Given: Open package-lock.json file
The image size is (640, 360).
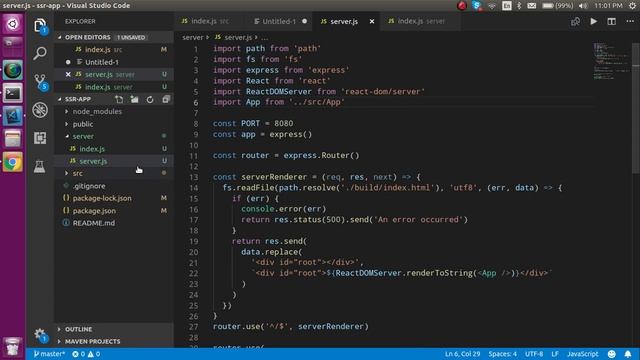Looking at the screenshot, I should (x=102, y=198).
